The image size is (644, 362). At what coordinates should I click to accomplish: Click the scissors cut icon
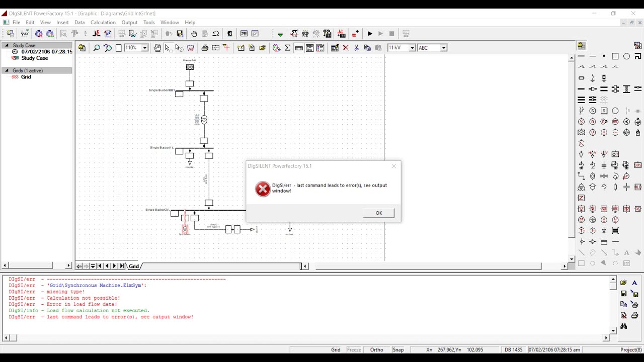click(356, 48)
